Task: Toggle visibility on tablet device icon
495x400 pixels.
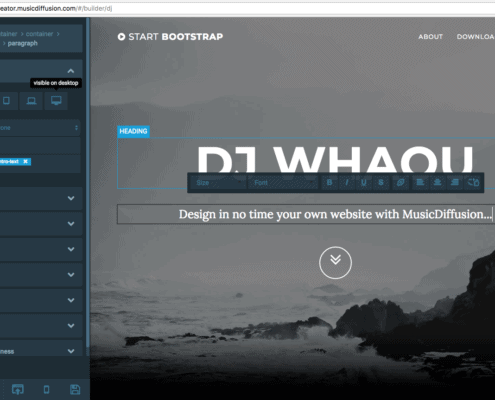Action: (x=6, y=101)
